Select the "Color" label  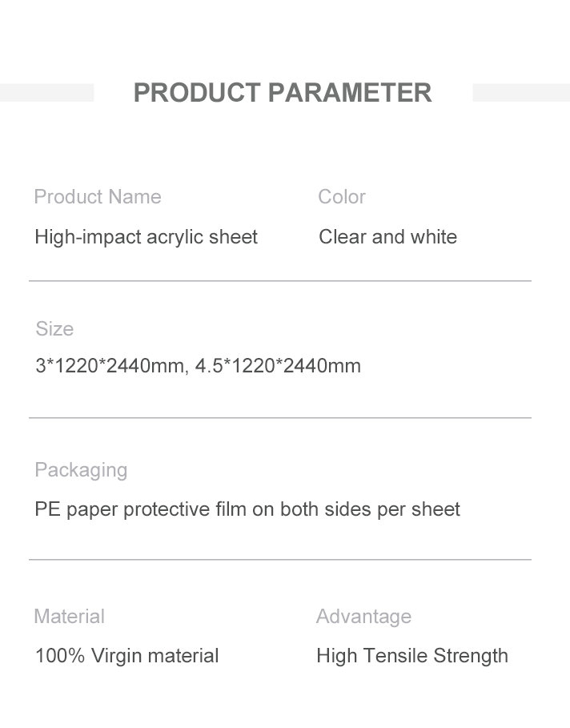click(341, 197)
